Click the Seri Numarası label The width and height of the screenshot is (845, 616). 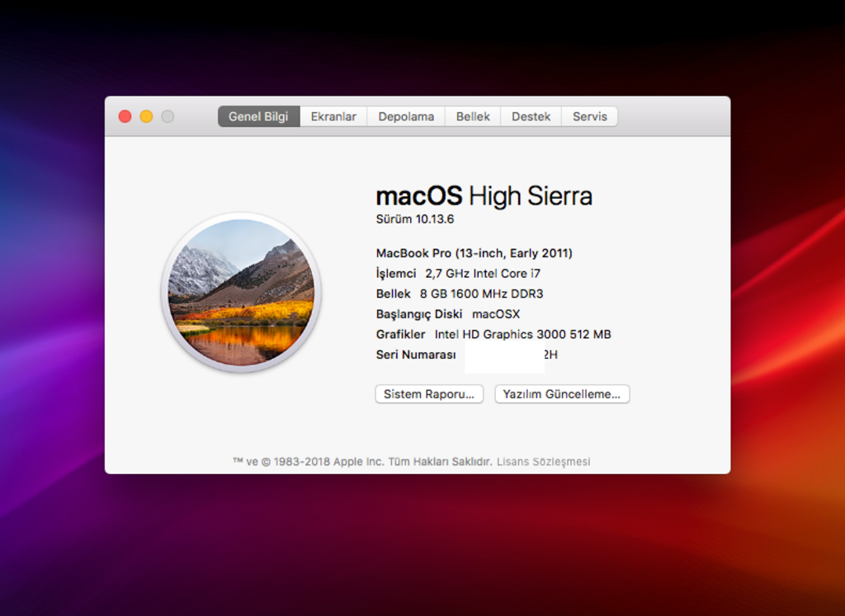[x=416, y=355]
